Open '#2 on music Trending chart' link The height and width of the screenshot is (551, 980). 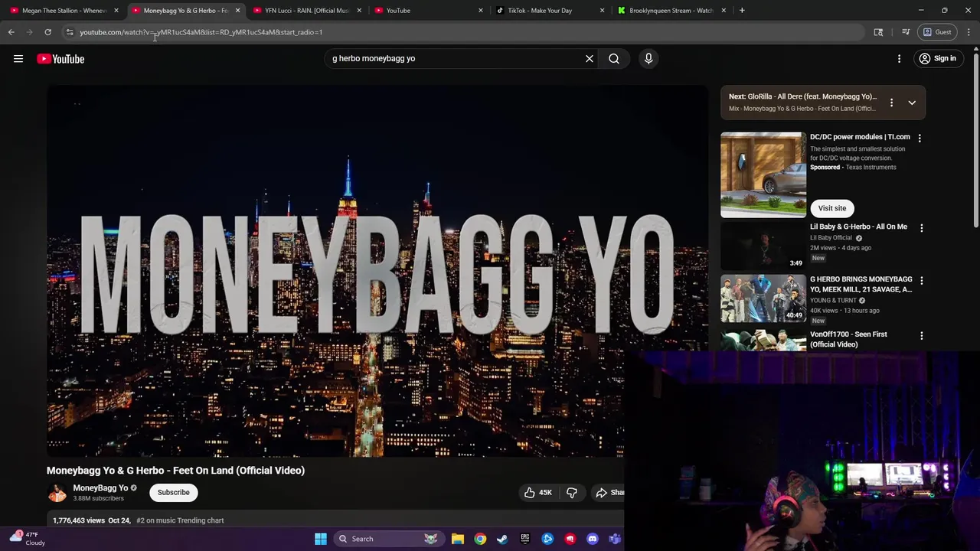180,520
